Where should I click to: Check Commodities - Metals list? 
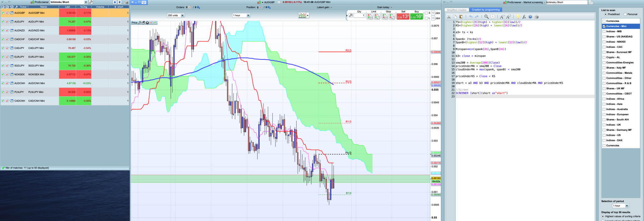click(604, 73)
